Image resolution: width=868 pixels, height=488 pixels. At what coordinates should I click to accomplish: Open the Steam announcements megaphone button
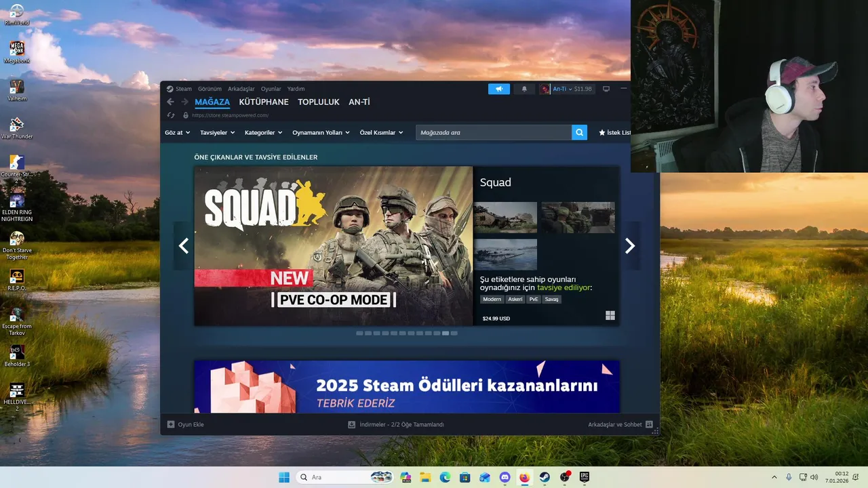[x=499, y=89]
